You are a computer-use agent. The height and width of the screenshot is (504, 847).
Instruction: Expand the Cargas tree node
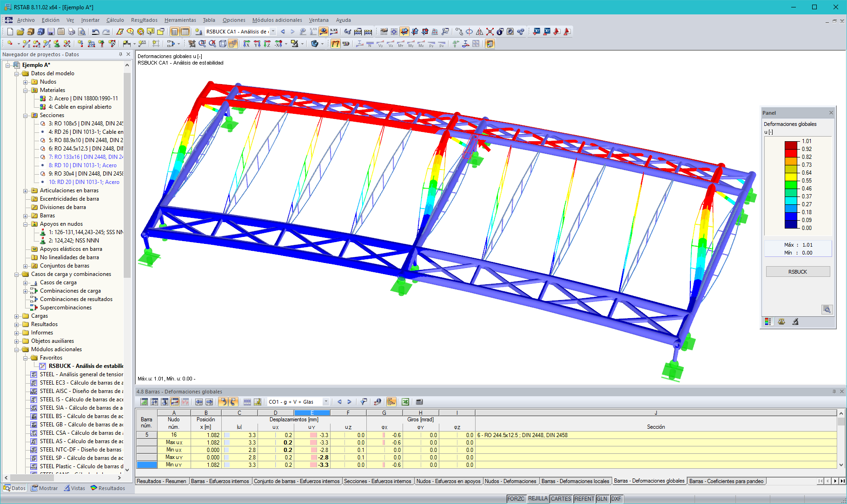(x=17, y=316)
